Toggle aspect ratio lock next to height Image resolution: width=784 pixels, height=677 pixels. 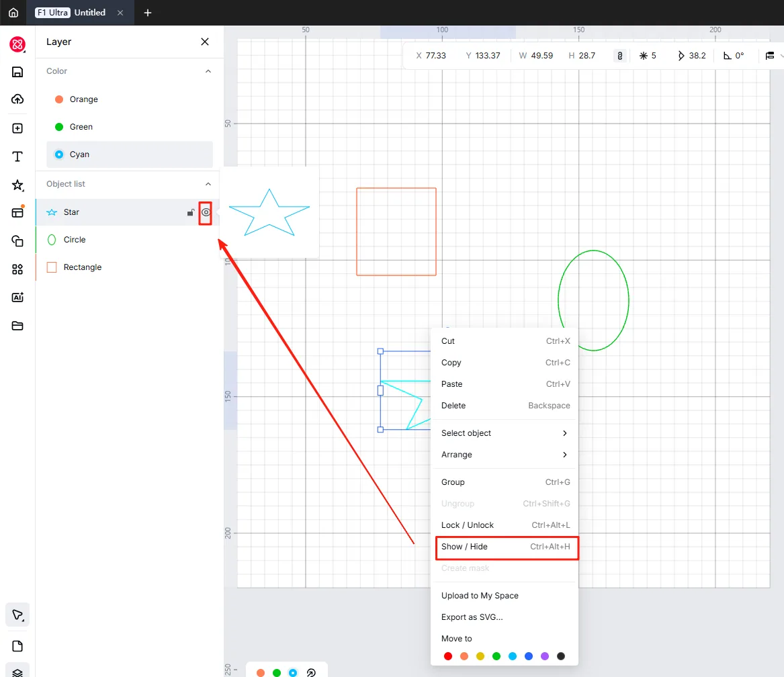[620, 56]
